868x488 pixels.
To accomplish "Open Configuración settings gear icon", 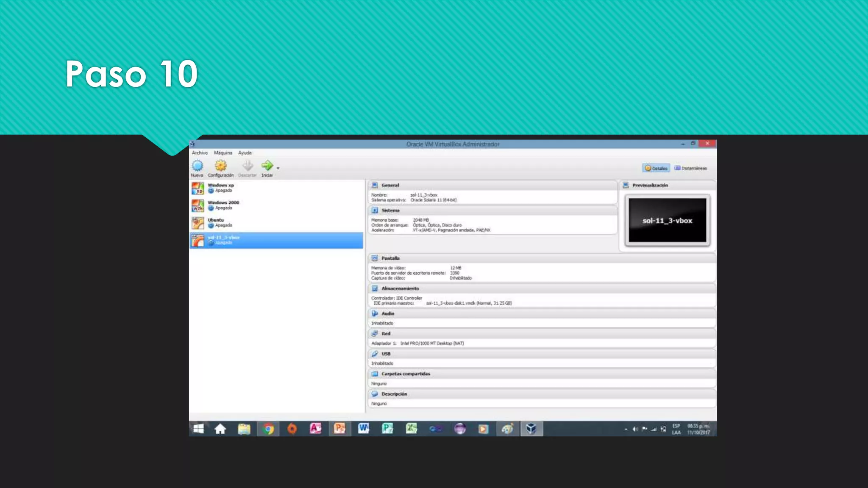I will pyautogui.click(x=220, y=166).
